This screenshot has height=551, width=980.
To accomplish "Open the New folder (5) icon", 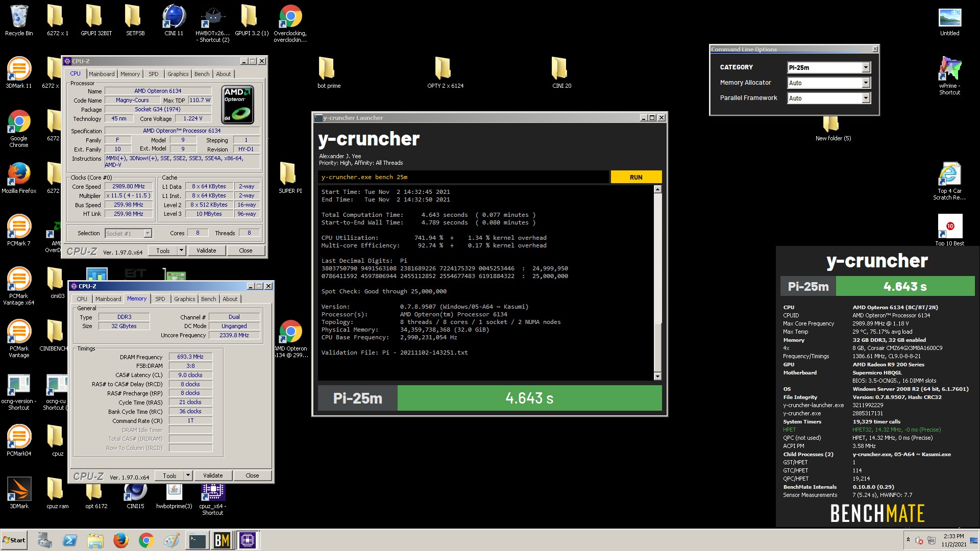I will [833, 129].
